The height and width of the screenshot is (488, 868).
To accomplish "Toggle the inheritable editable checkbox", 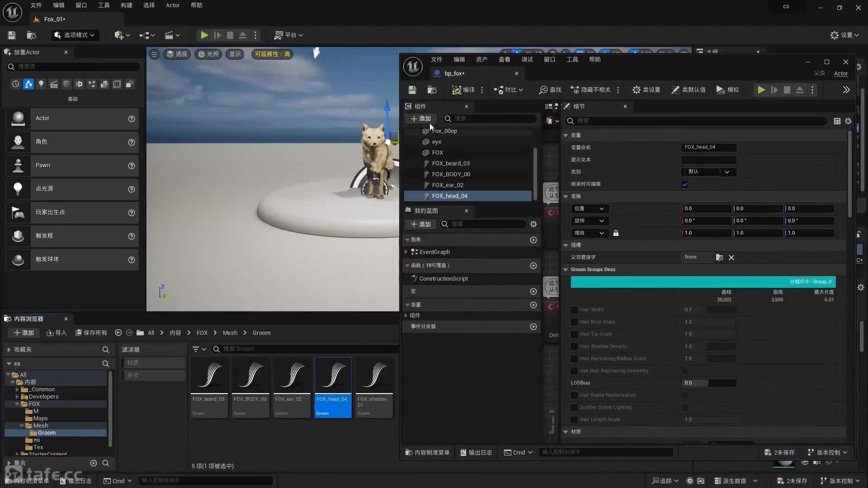I will coord(685,184).
